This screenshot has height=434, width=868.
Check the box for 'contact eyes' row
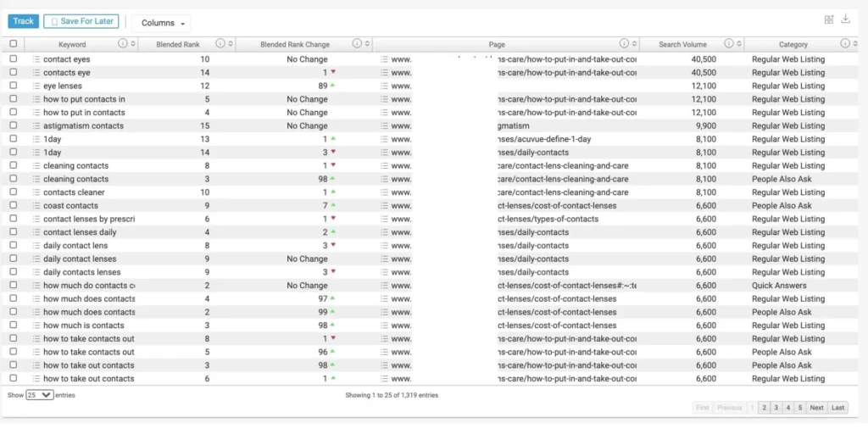tap(13, 59)
